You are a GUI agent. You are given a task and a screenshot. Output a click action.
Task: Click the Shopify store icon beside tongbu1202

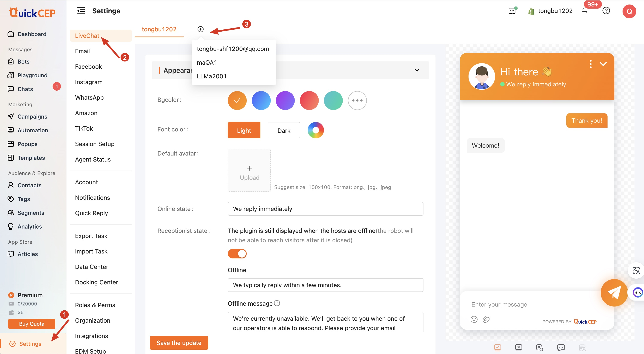(x=531, y=11)
